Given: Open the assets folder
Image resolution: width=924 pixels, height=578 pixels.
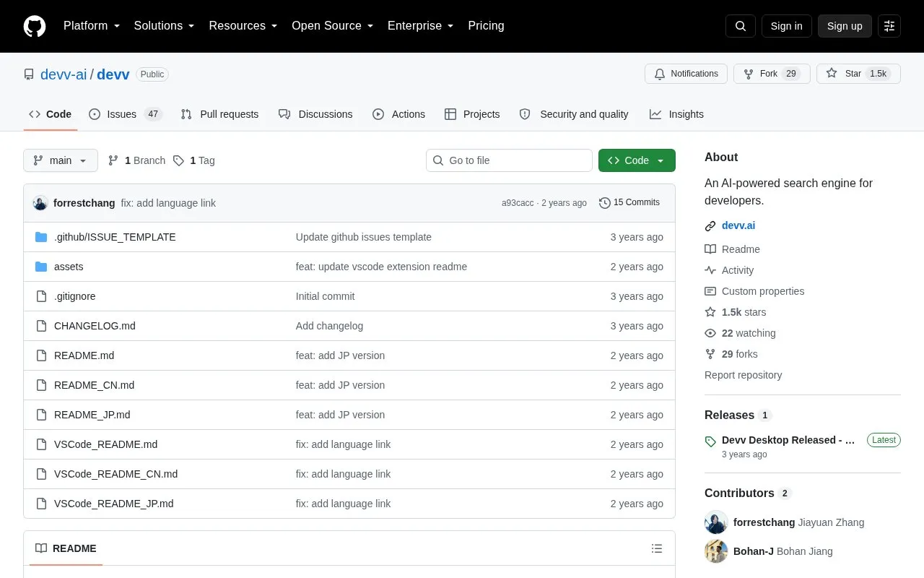Looking at the screenshot, I should point(69,267).
